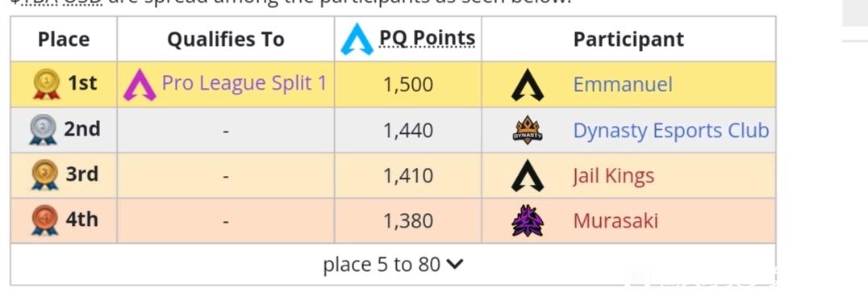Click the blue Apex logo beside PQ Points
The width and height of the screenshot is (868, 301).
pos(357,39)
